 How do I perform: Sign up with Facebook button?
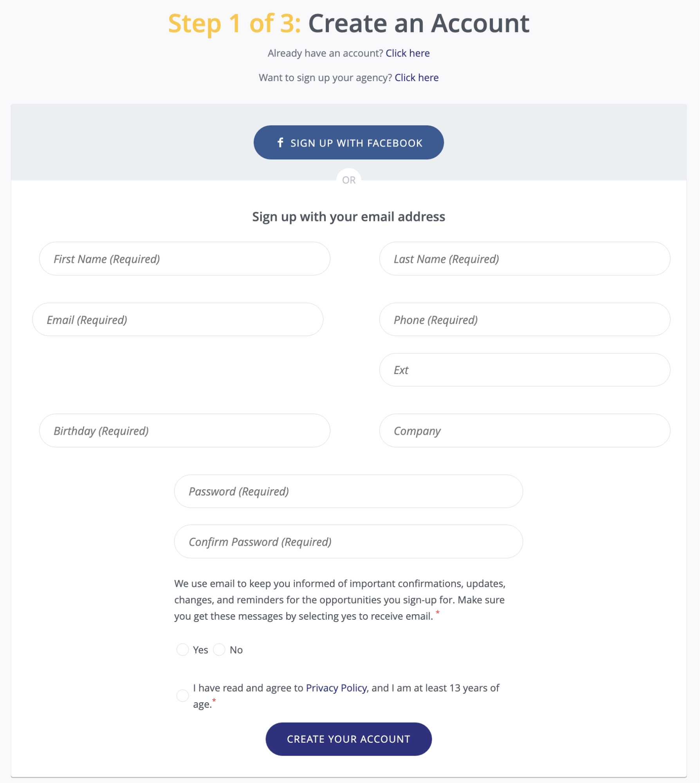point(348,143)
